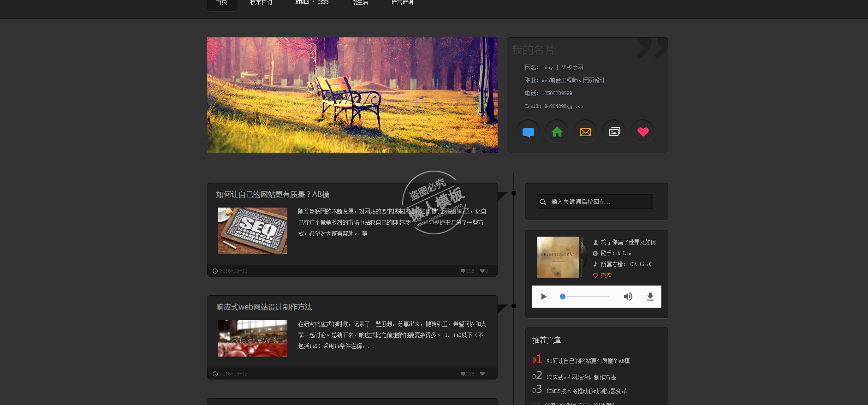Click the orange mail envelope icon
The image size is (868, 405).
585,132
